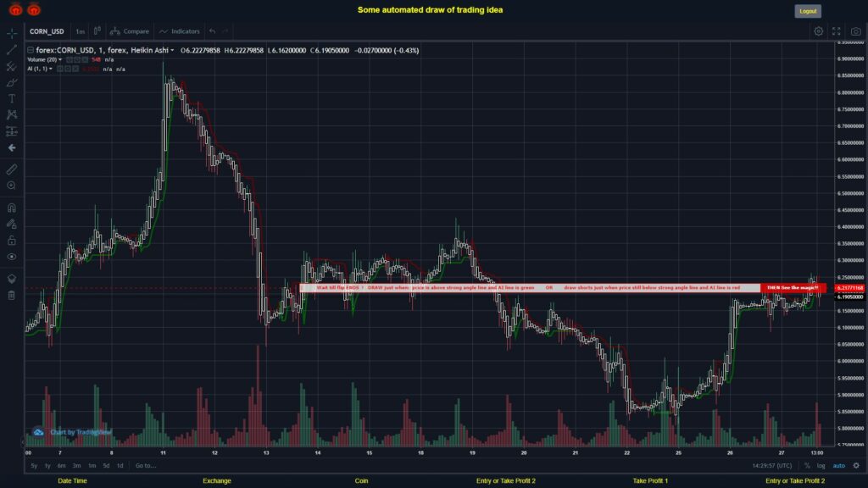Open the Volume (20) indicator dropdown
868x488 pixels.
tap(60, 60)
